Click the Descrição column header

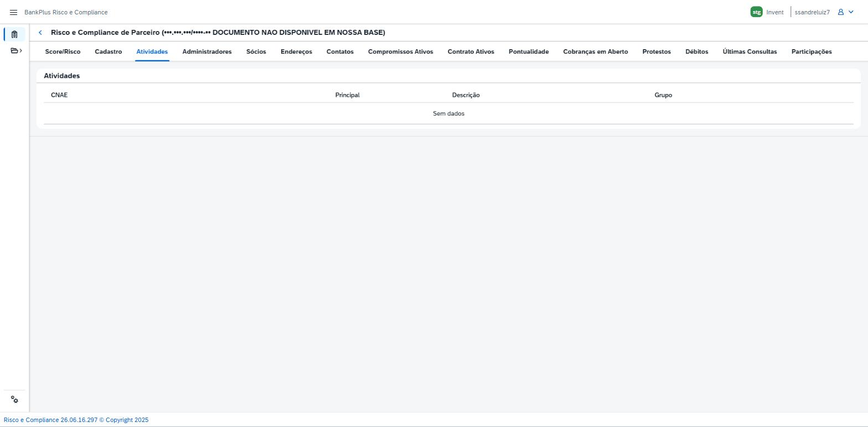[466, 95]
